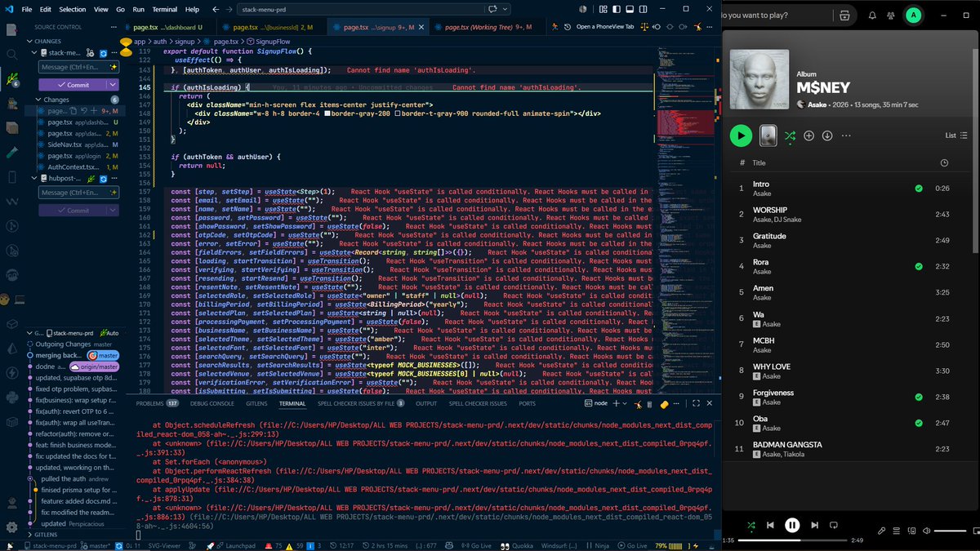Open Spotify notifications bell icon
Viewport: 980px width, 551px height.
(871, 15)
